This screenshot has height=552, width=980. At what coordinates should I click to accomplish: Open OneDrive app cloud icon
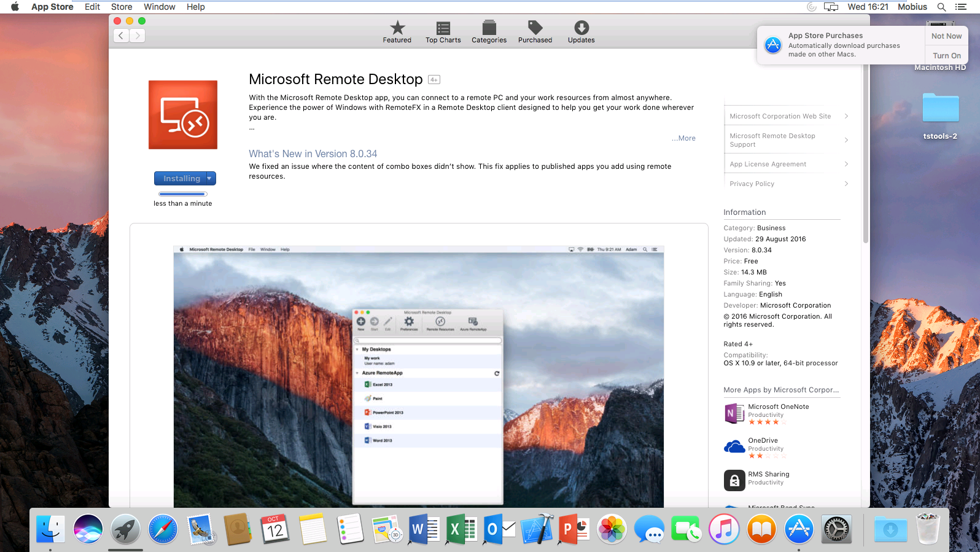(734, 447)
